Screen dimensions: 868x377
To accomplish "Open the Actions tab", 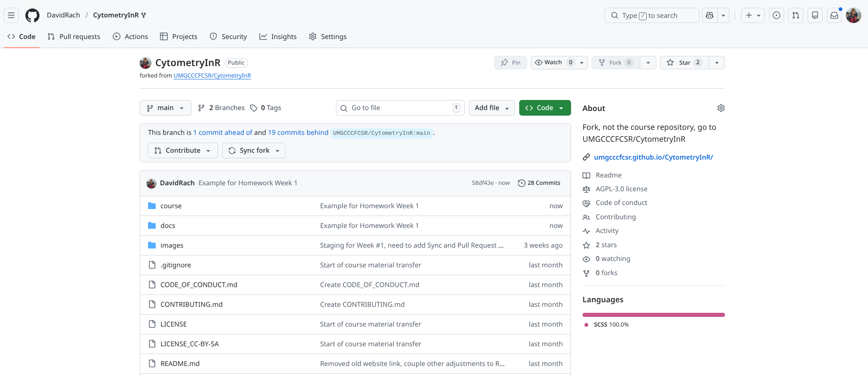I will click(130, 37).
